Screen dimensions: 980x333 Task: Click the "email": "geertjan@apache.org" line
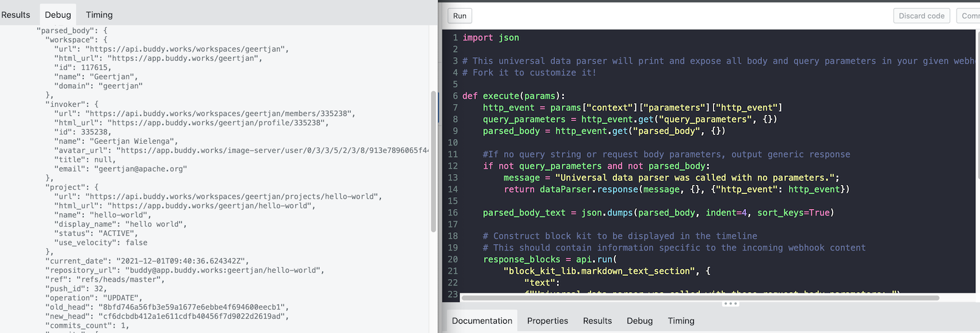[120, 169]
